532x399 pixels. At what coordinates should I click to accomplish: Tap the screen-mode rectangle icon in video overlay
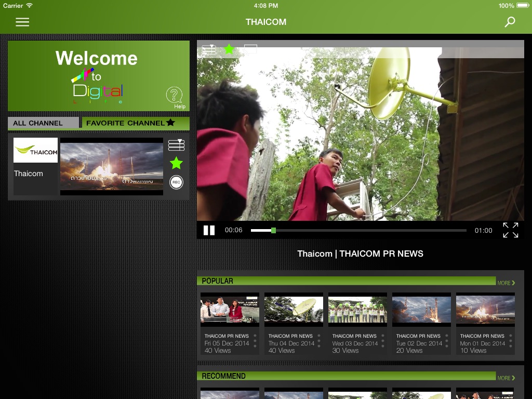(250, 49)
